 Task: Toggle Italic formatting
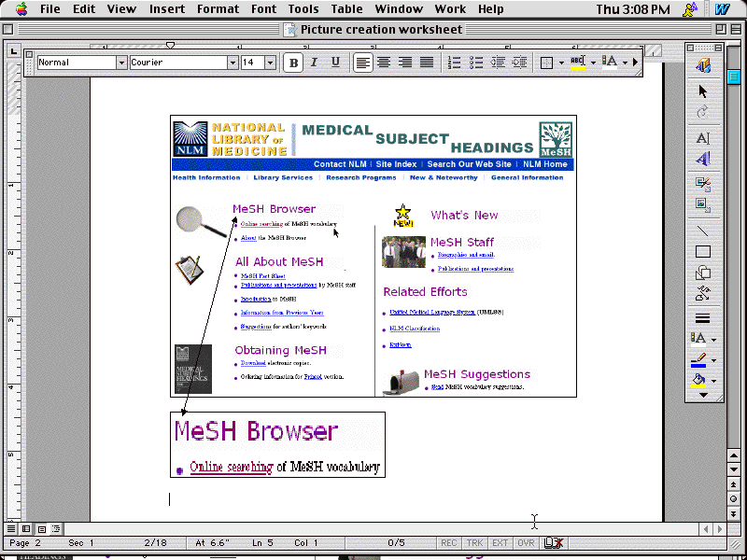[x=314, y=63]
